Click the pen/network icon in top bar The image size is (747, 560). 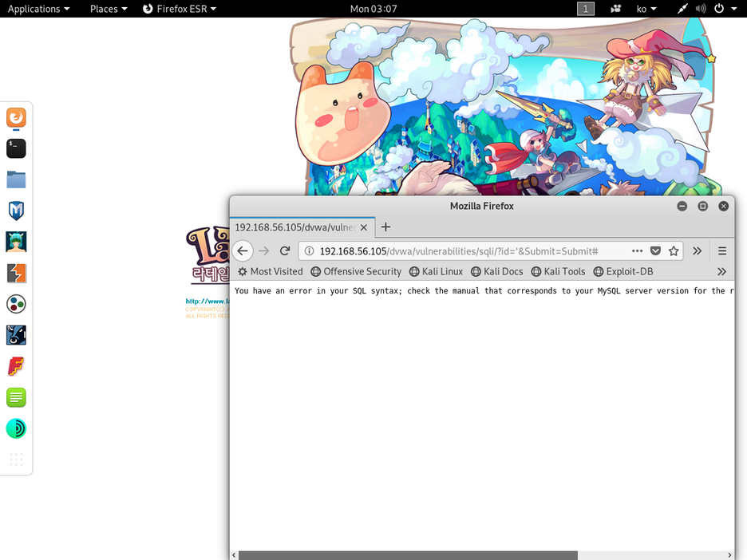(x=682, y=9)
